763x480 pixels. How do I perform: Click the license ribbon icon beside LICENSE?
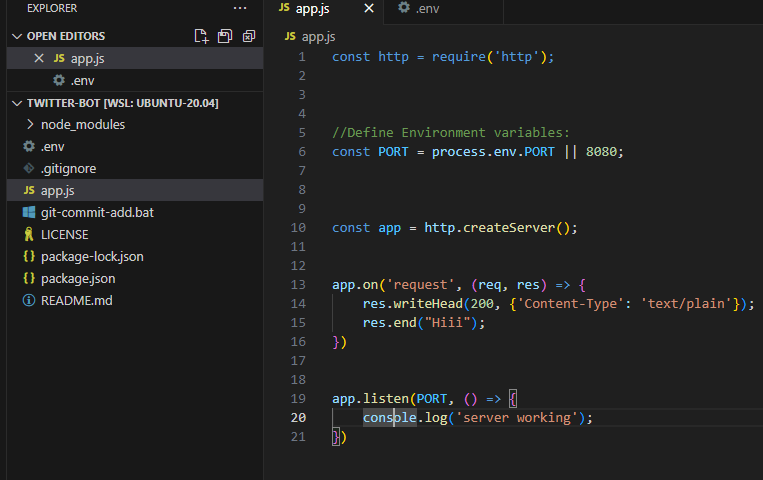pos(29,234)
